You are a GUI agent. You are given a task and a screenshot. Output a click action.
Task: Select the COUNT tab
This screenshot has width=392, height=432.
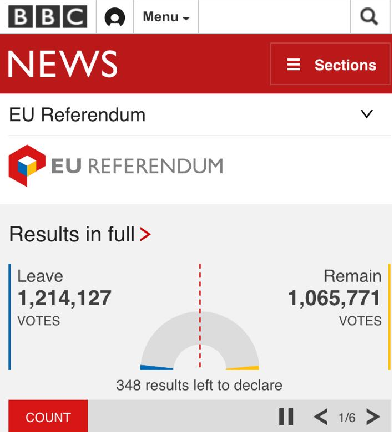[48, 417]
